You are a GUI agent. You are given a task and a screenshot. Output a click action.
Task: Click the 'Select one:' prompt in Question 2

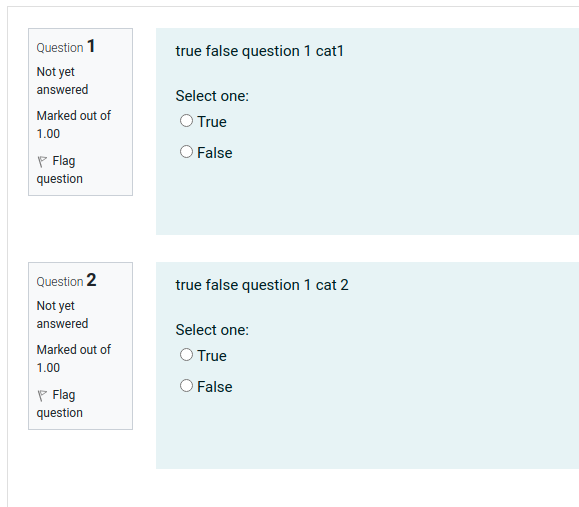[212, 330]
